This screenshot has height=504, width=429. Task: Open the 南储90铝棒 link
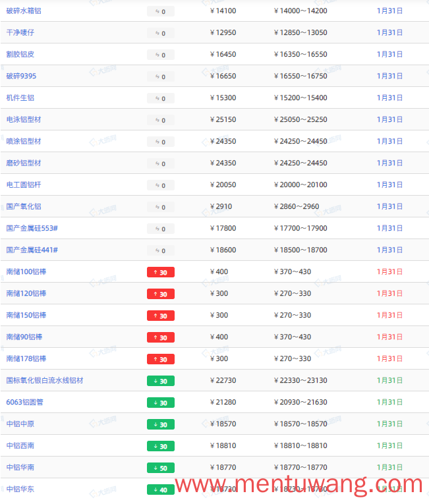tap(24, 337)
